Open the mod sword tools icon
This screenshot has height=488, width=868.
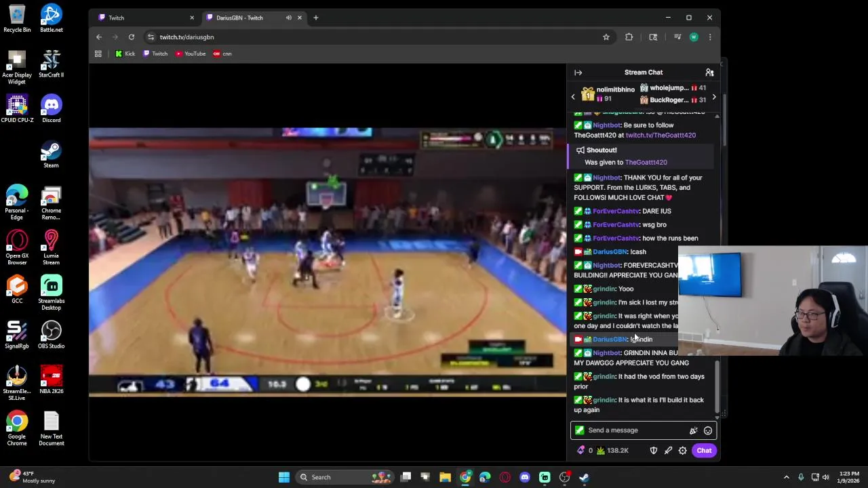pyautogui.click(x=668, y=451)
